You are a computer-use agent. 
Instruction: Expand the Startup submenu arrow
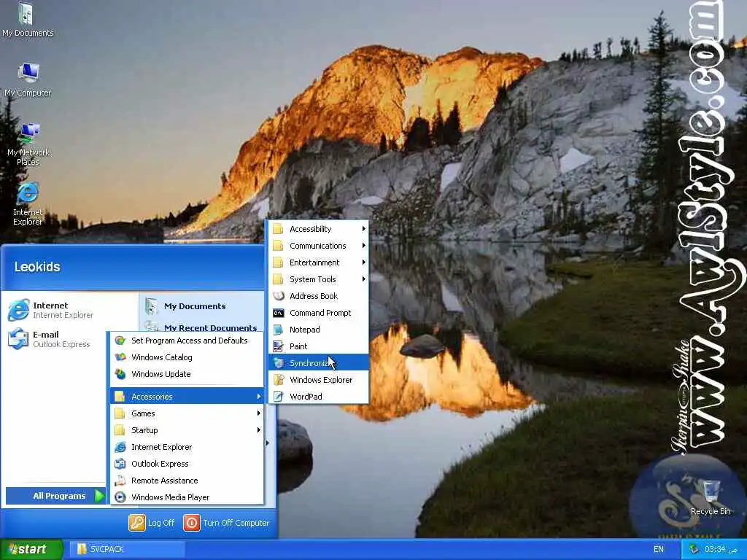click(x=259, y=430)
